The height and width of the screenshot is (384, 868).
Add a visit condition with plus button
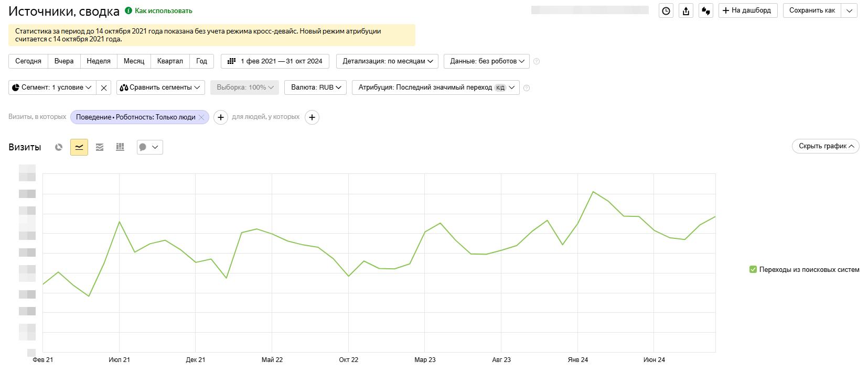pos(221,117)
